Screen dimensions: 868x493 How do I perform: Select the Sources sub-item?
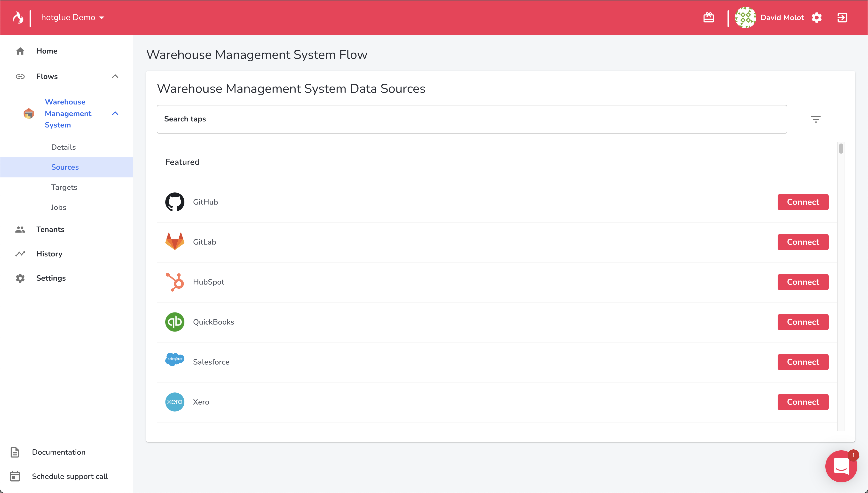pyautogui.click(x=66, y=167)
